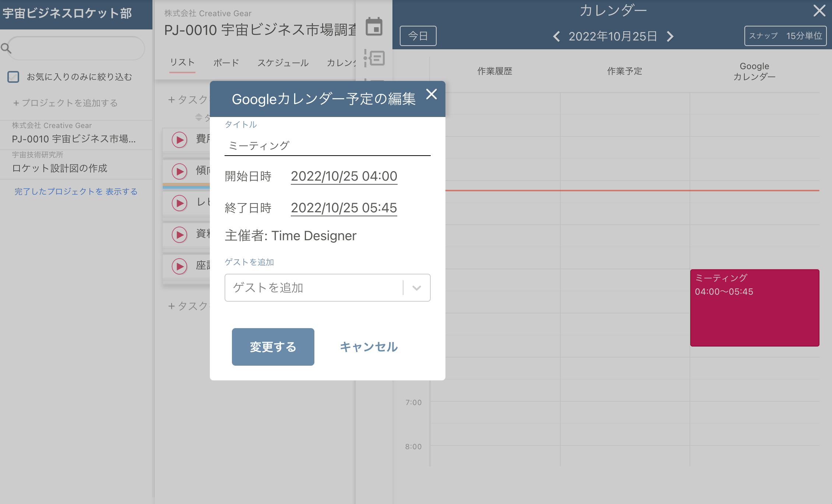
Task: Click the キャンセル link
Action: tap(369, 347)
